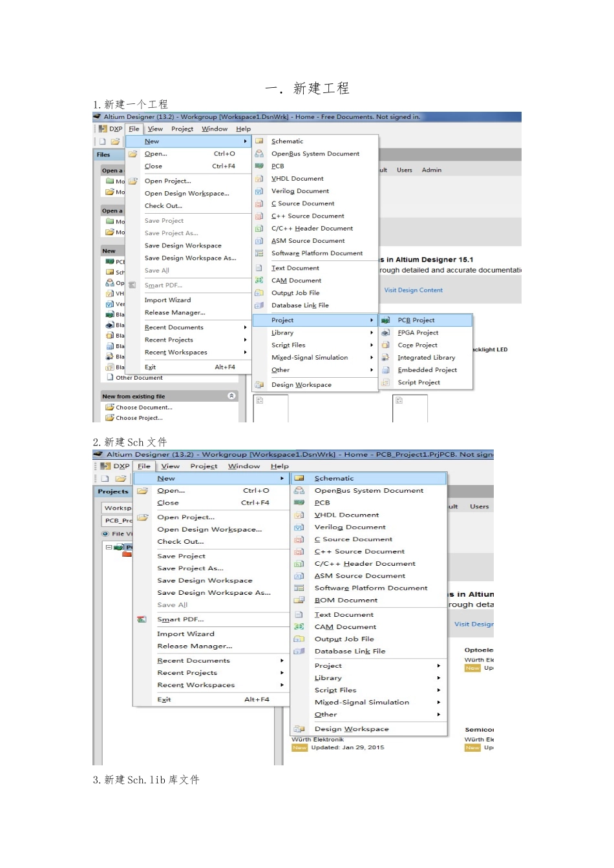Expand Recent Projects submenu in step 2 File menu
Image resolution: width=614 pixels, height=868 pixels.
tap(282, 673)
